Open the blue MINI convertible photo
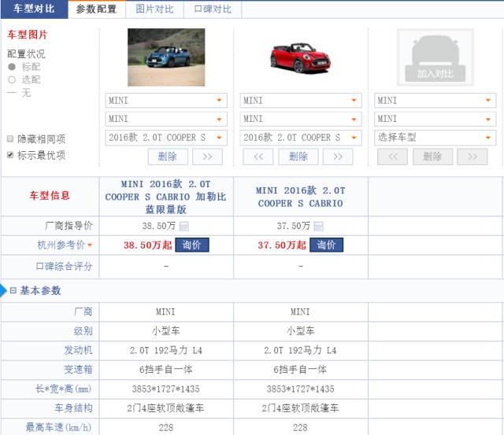The image size is (504, 435). click(x=166, y=57)
